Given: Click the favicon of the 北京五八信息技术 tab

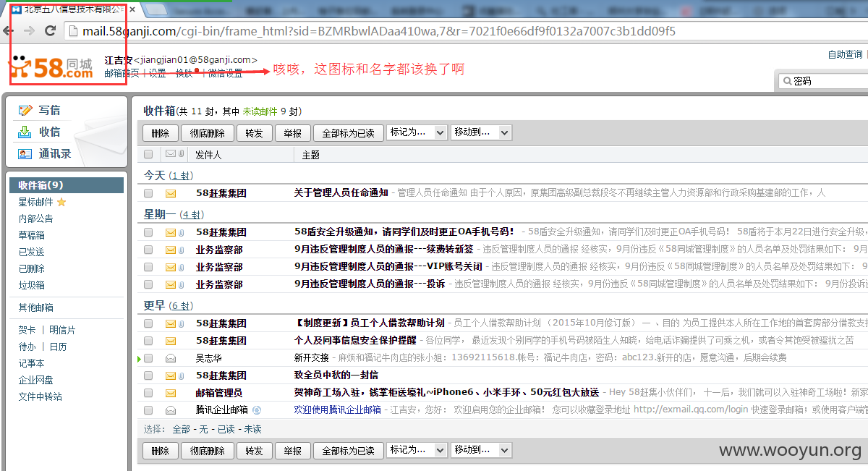Looking at the screenshot, I should pos(15,9).
